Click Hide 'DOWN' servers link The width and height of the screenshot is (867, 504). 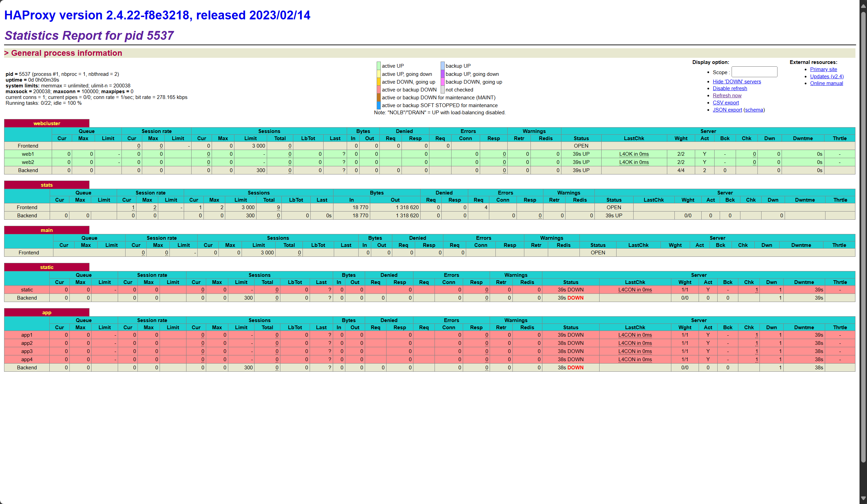click(737, 82)
